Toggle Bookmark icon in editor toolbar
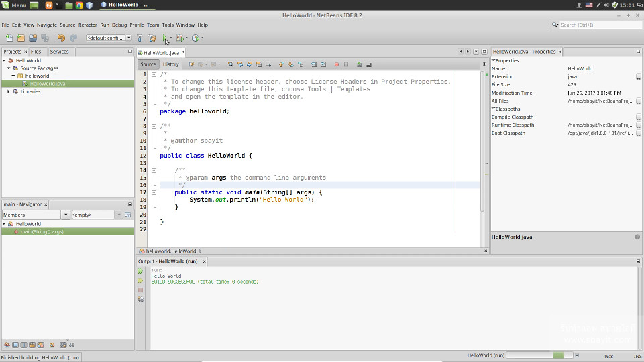644x362 pixels. pyautogui.click(x=301, y=64)
